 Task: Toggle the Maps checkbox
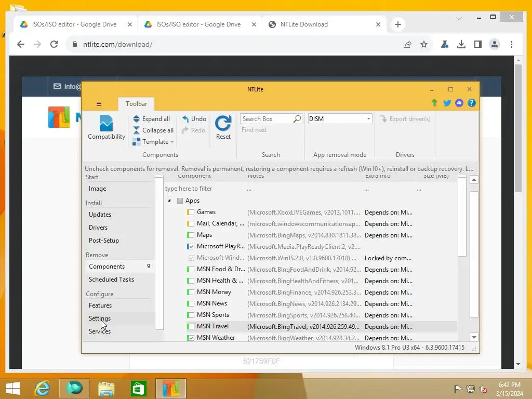point(191,235)
